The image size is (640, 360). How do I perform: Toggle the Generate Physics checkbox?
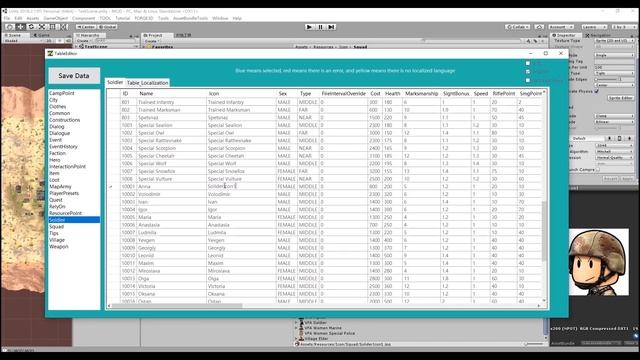[x=596, y=91]
